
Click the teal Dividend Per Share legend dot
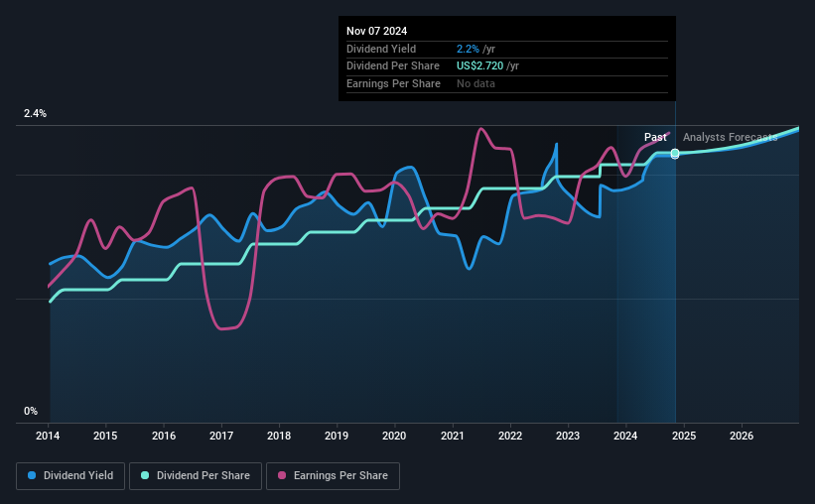click(145, 475)
